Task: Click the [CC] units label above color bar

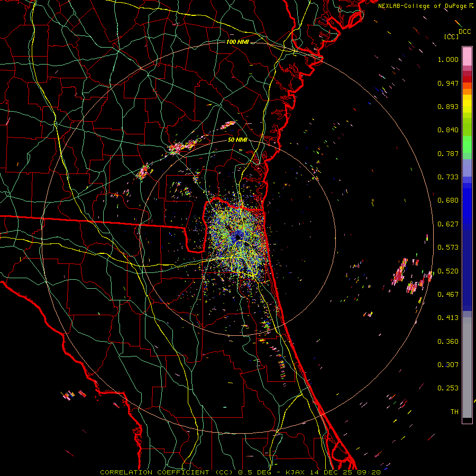Action: (x=452, y=36)
